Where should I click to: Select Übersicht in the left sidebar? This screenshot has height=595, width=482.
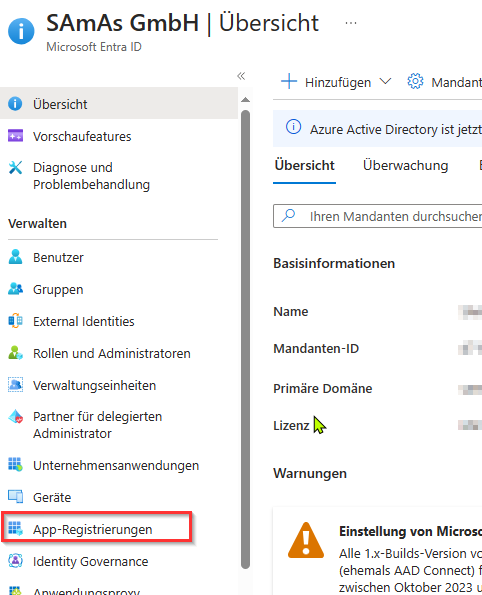pos(119,104)
